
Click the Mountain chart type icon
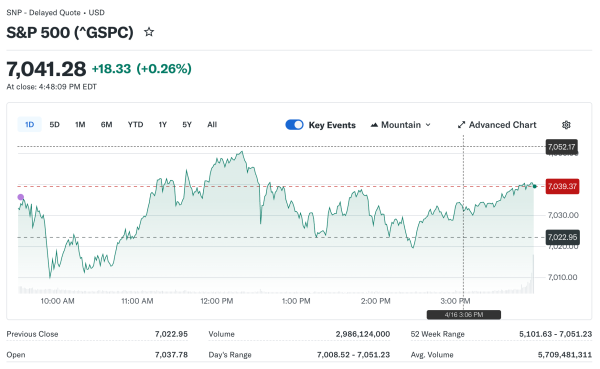click(x=374, y=125)
